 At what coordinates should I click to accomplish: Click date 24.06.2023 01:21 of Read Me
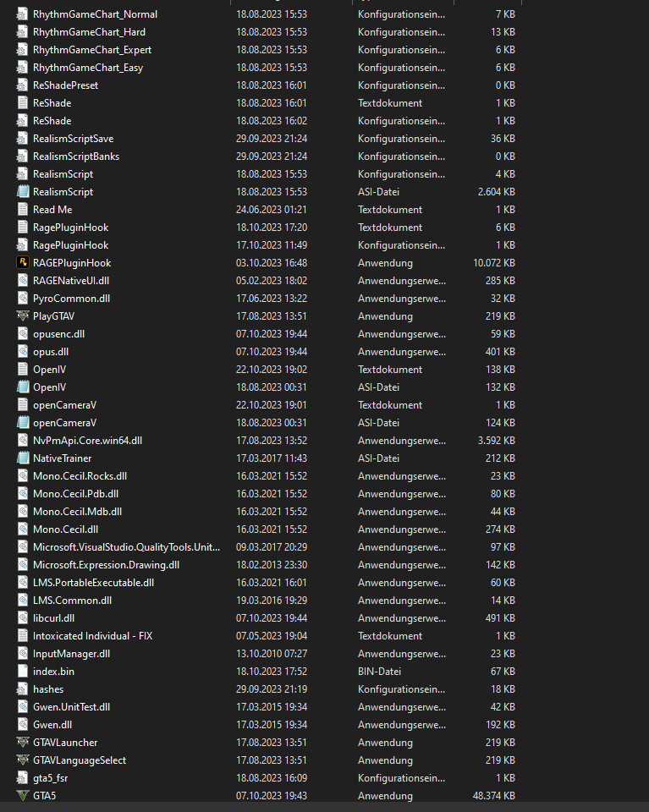(x=272, y=209)
